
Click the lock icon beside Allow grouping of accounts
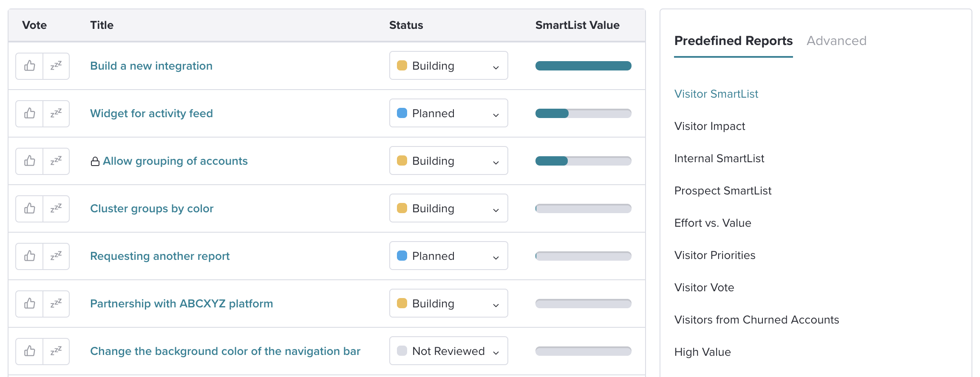95,161
